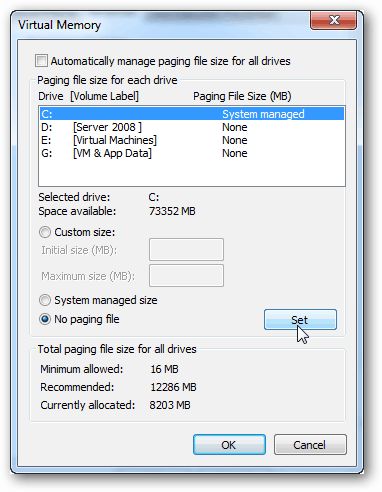Select drive G: VM & App Data row
The height and width of the screenshot is (492, 382).
(x=192, y=153)
